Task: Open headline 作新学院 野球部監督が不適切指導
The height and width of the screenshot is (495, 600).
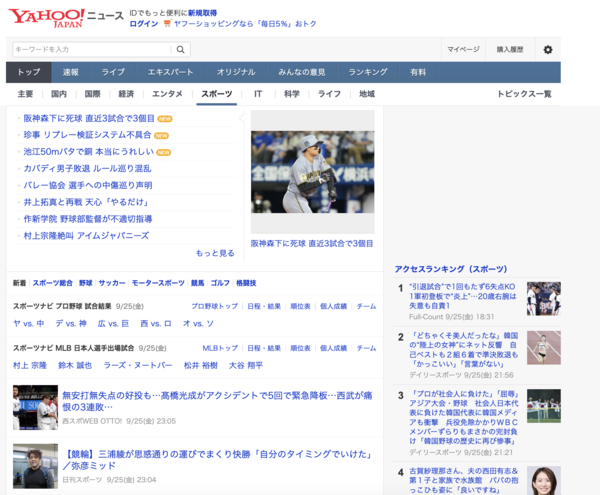Action: click(88, 219)
